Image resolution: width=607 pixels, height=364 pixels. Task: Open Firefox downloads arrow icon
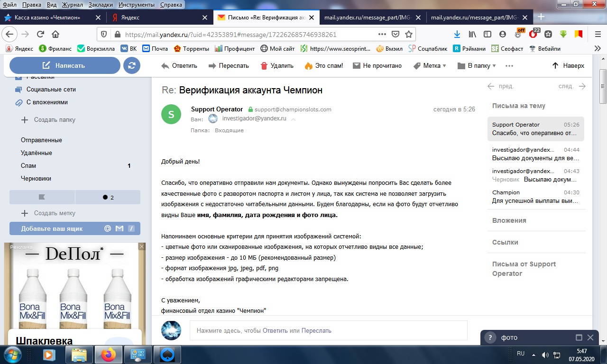(x=457, y=34)
